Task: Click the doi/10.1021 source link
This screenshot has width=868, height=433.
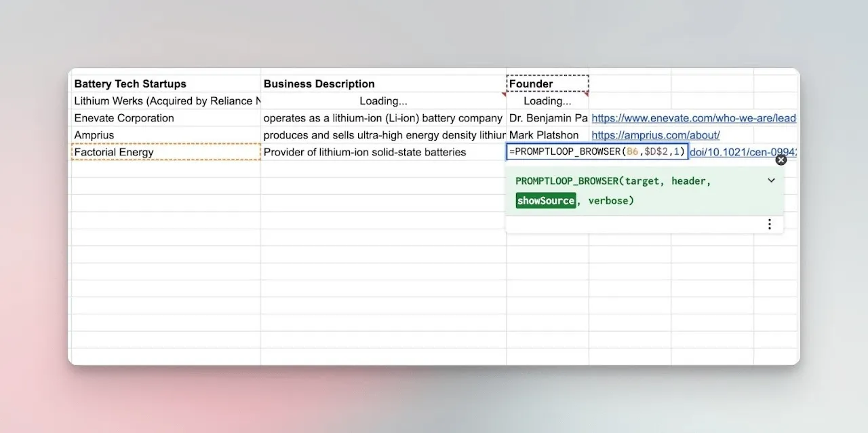Action: pyautogui.click(x=743, y=152)
